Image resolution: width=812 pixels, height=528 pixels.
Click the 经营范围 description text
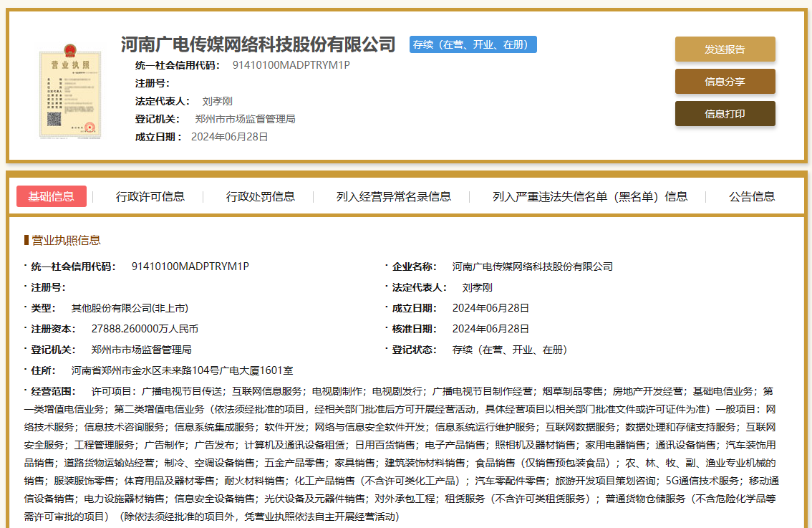tap(401, 454)
